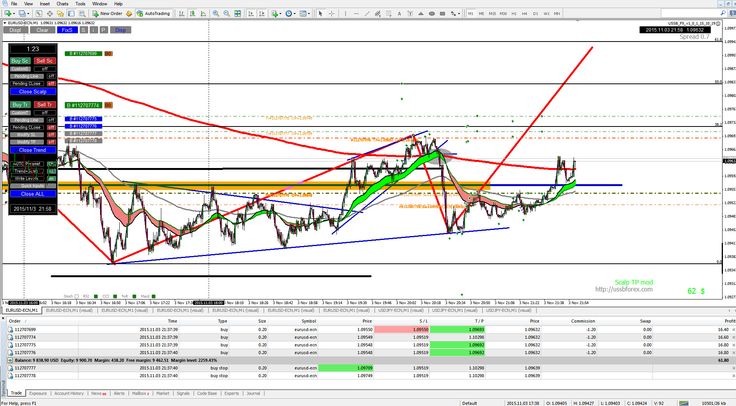Toggle the Market Watch window icon
This screenshot has height=406, width=736.
point(38,14)
